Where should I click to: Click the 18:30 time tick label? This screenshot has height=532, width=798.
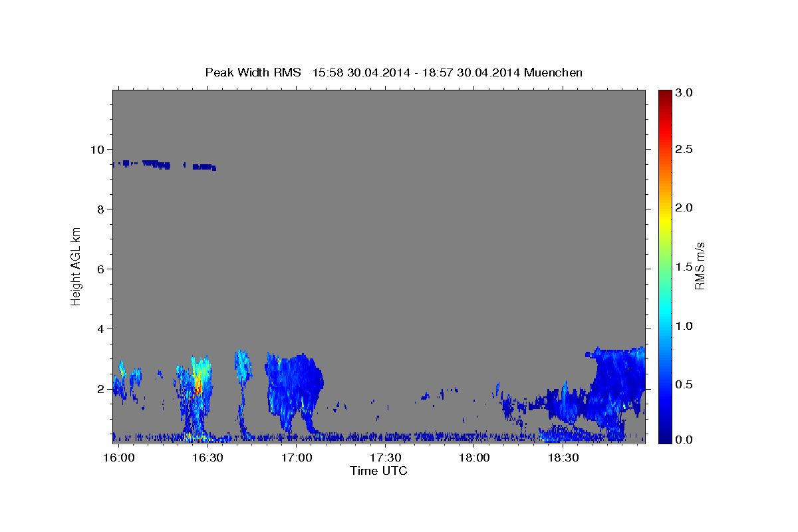tap(564, 458)
